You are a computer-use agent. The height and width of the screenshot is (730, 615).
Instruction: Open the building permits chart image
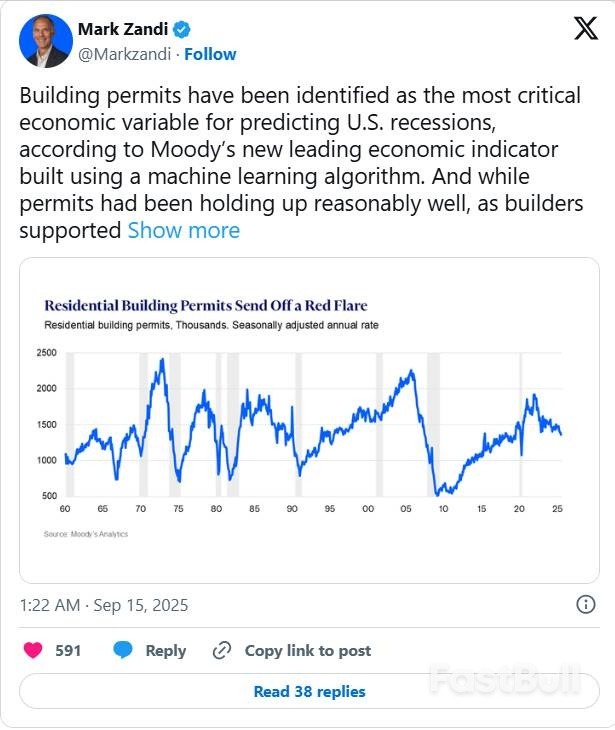click(x=309, y=421)
